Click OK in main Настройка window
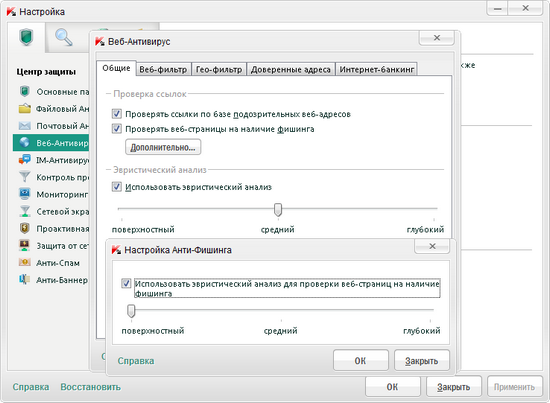 coord(393,387)
